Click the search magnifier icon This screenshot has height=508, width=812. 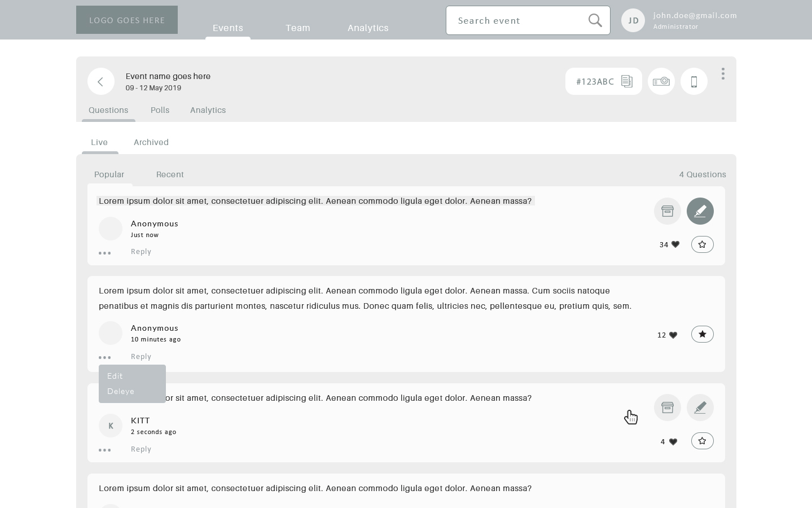point(595,20)
